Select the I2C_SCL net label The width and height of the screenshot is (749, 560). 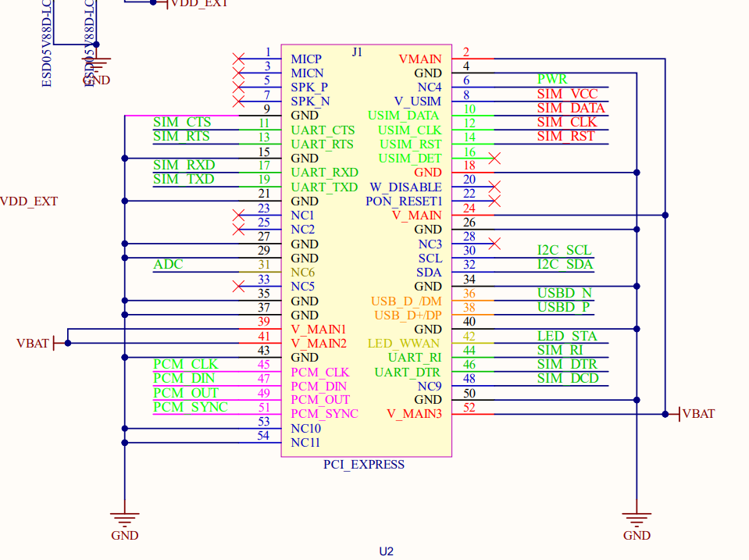pos(565,251)
